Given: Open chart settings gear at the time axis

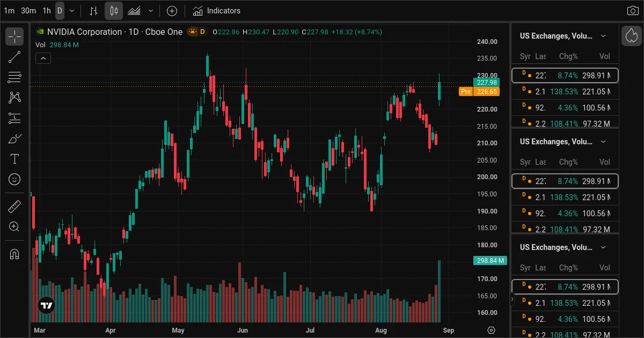Looking at the screenshot, I should 491,330.
